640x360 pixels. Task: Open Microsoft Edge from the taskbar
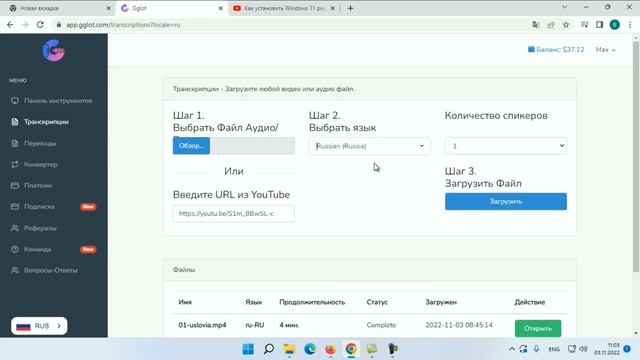pos(310,349)
